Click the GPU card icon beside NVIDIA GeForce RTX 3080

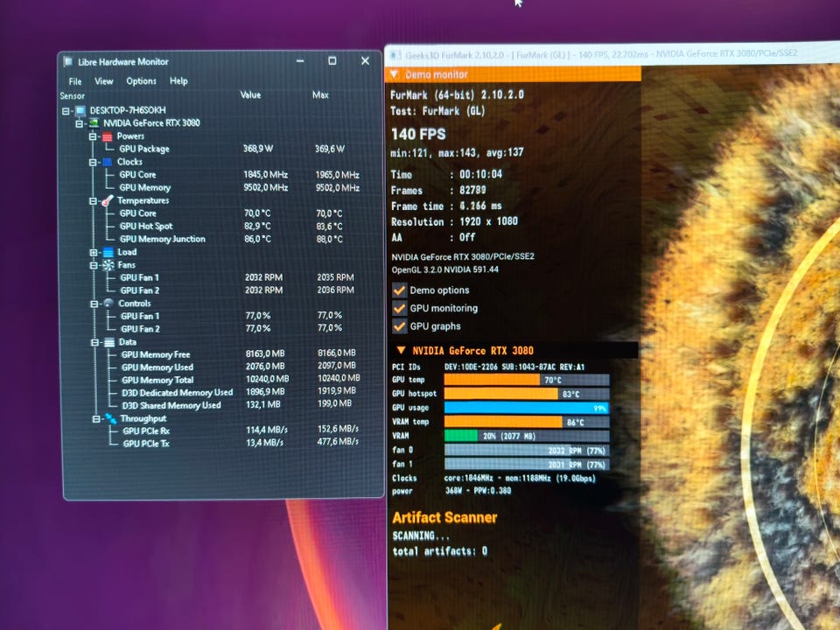tap(94, 123)
